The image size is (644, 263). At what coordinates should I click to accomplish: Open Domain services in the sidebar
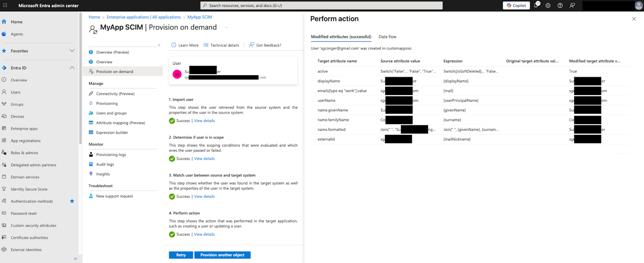pyautogui.click(x=25, y=177)
